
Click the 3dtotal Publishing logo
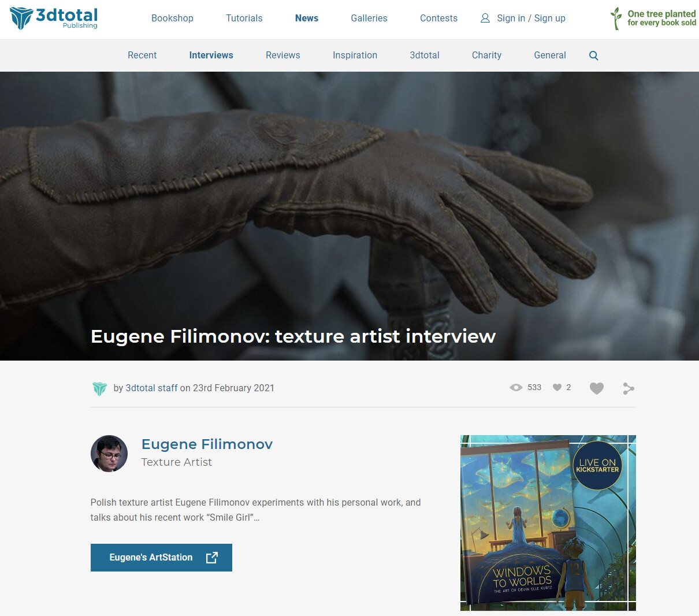coord(54,18)
